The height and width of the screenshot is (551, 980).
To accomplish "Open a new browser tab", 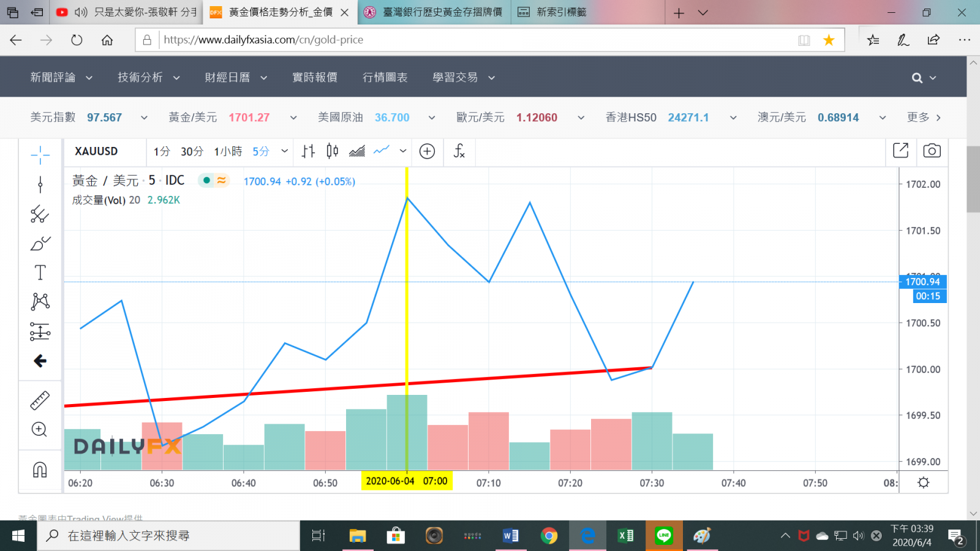I will click(679, 12).
